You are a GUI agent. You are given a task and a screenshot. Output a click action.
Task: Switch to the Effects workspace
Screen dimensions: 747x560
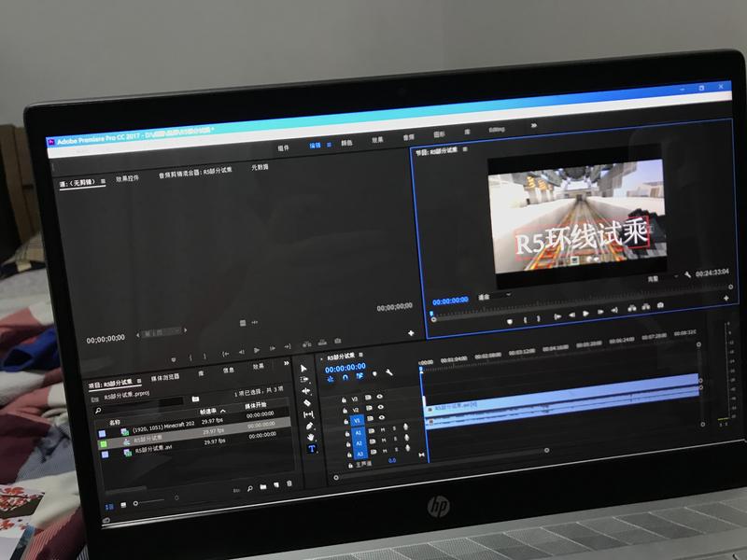tap(377, 140)
